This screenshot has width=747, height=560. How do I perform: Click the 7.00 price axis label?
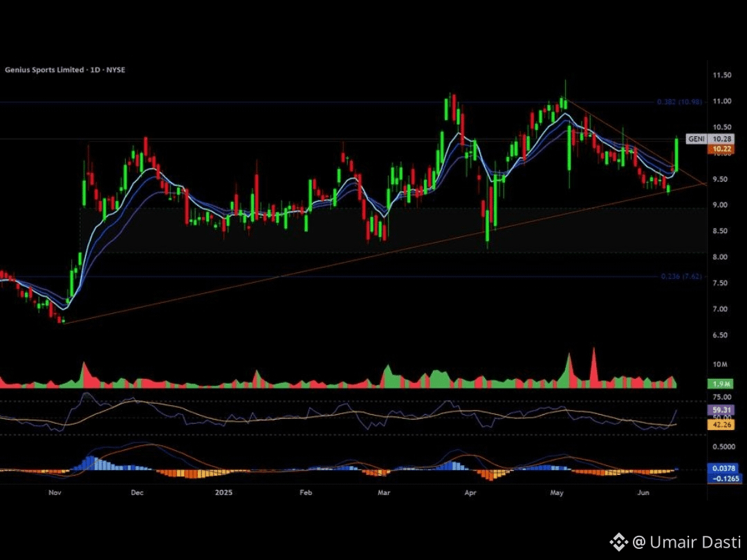tap(720, 309)
